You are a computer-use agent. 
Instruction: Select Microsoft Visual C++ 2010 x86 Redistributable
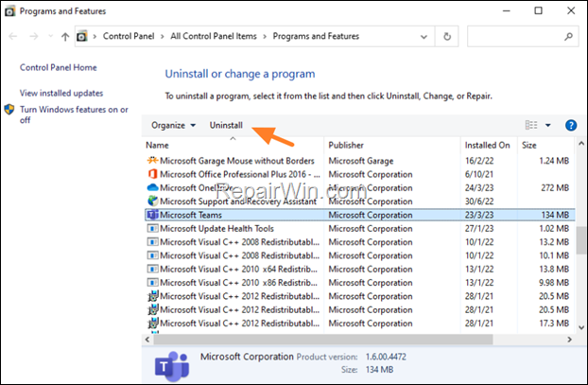(x=238, y=283)
